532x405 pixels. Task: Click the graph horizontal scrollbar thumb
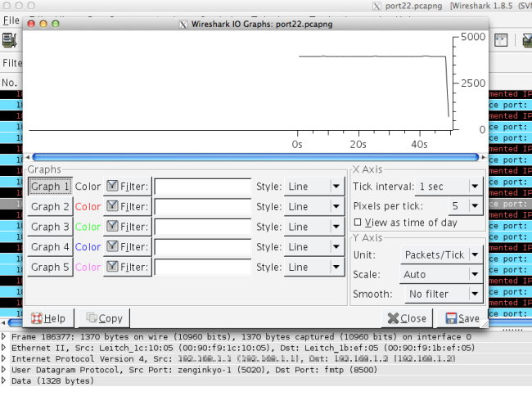[x=255, y=157]
